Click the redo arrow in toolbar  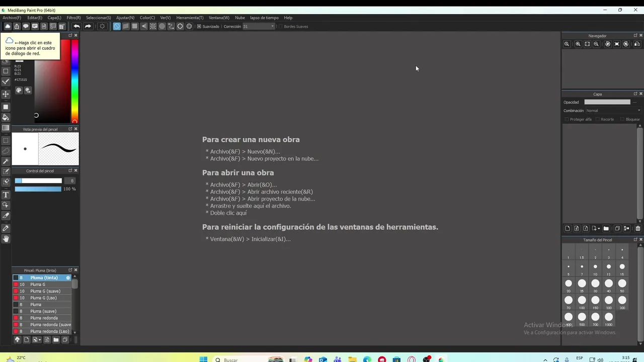[88, 26]
